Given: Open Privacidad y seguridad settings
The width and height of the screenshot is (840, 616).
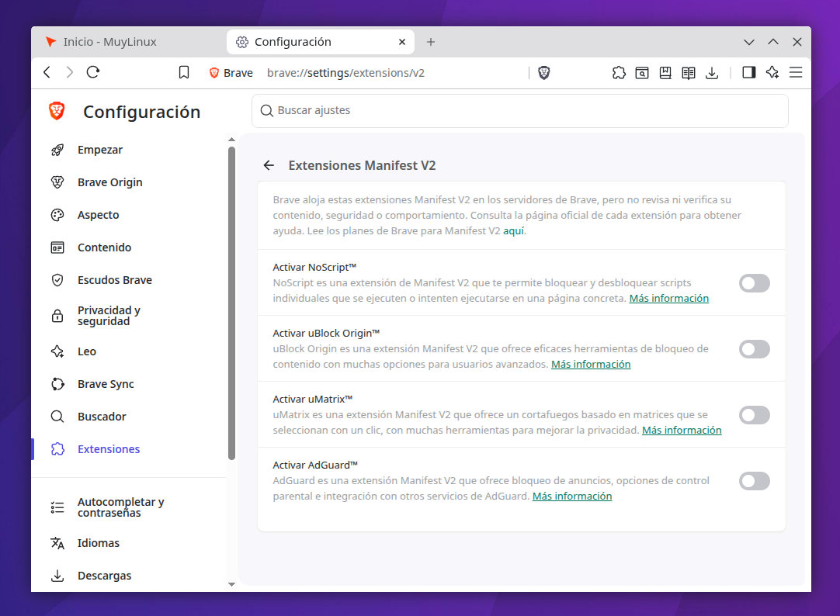Looking at the screenshot, I should click(109, 316).
